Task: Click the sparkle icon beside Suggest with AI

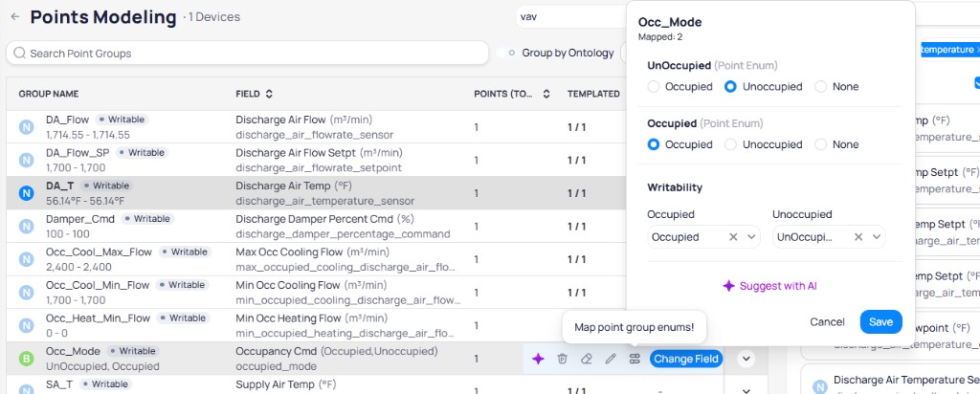Action: 728,286
